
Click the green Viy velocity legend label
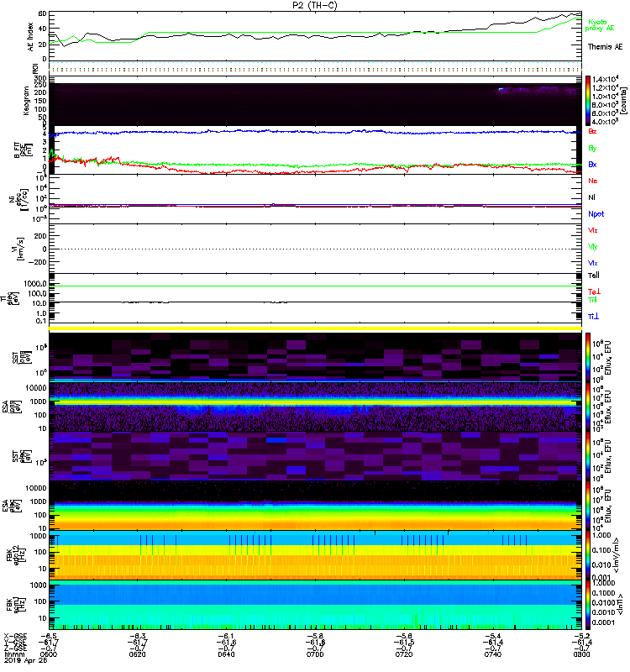click(592, 247)
